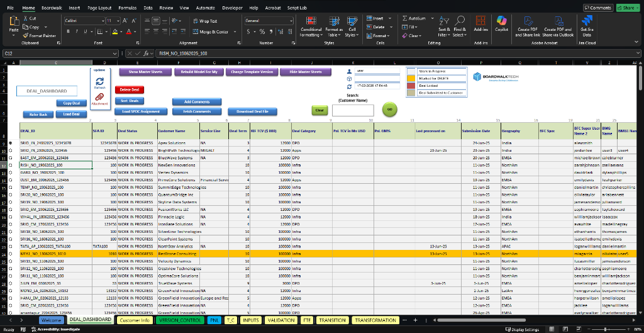This screenshot has height=333, width=644.
Task: Open the Boardwalk ribbon tab
Action: point(50,8)
